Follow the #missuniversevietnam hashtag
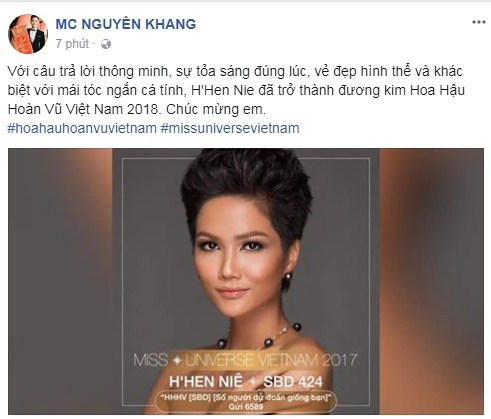The image size is (491, 419). pos(230,128)
